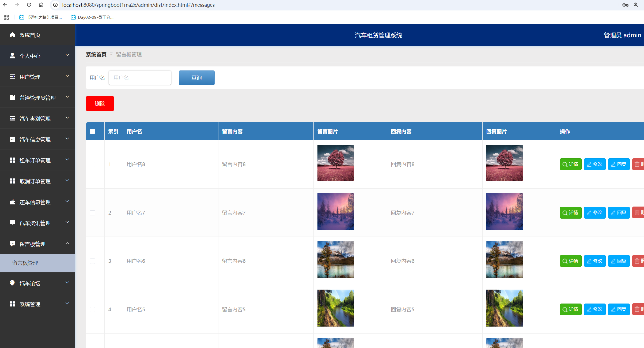Click 回复 for row 用户名6
The image size is (644, 348).
click(619, 261)
